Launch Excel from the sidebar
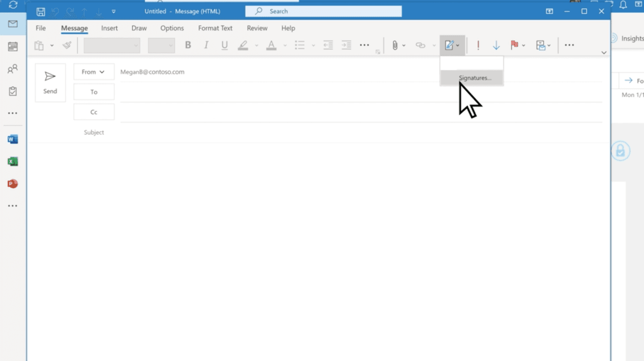Viewport: 644px width, 361px height. (x=13, y=161)
